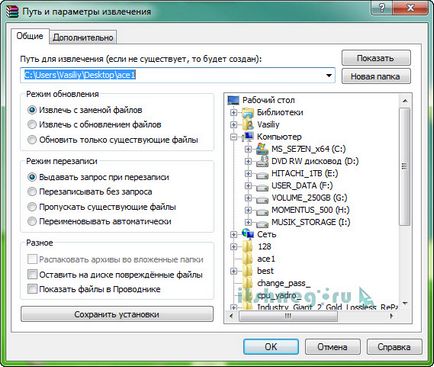Select Рабочий стол in folder tree

(268, 100)
